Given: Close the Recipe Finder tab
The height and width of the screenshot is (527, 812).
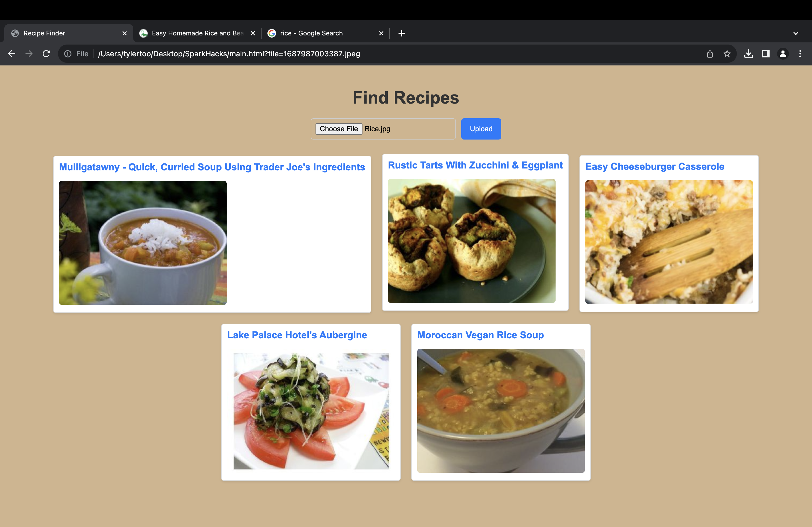Looking at the screenshot, I should click(125, 33).
